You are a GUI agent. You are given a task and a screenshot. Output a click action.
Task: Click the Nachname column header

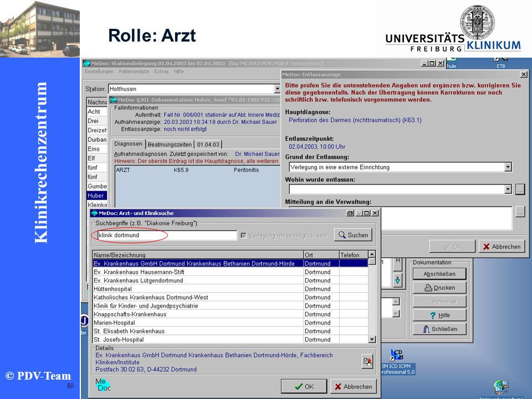97,102
